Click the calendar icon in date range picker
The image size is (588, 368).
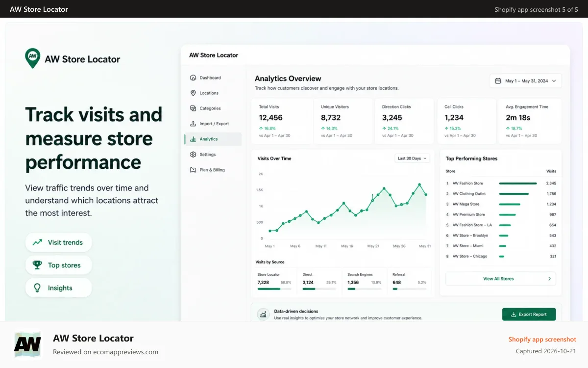pos(498,81)
